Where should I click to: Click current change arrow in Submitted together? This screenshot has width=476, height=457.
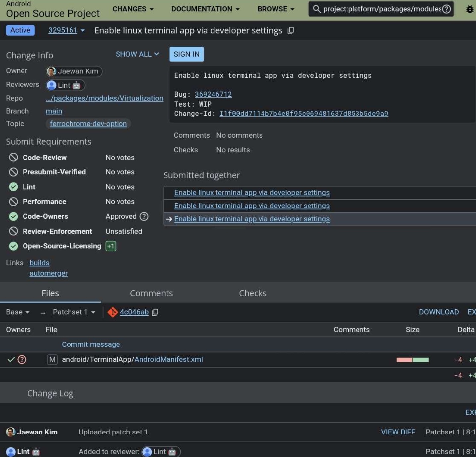[169, 219]
